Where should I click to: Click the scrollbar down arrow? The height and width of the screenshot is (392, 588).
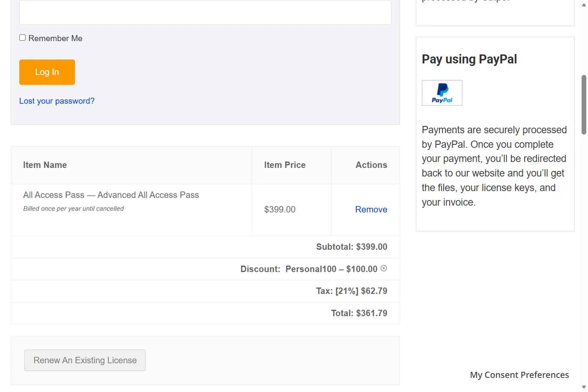click(584, 387)
